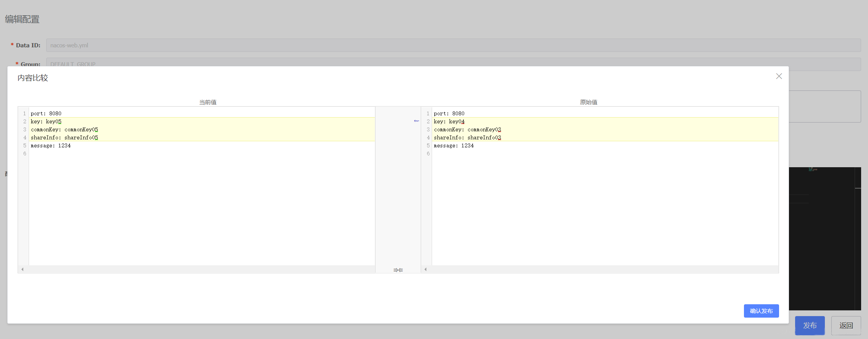Place cursor on 'commonKey: commonKey05' line
Viewport: 868px width, 339px height.
tap(64, 129)
